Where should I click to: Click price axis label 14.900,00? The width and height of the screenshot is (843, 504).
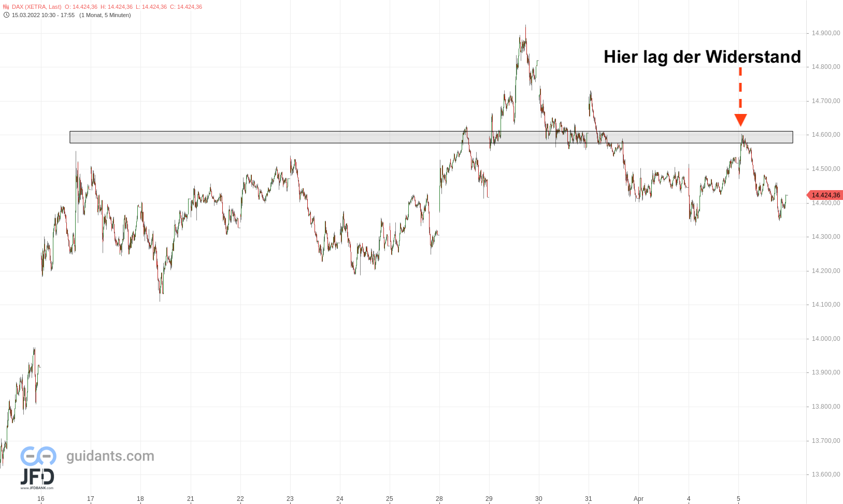826,33
